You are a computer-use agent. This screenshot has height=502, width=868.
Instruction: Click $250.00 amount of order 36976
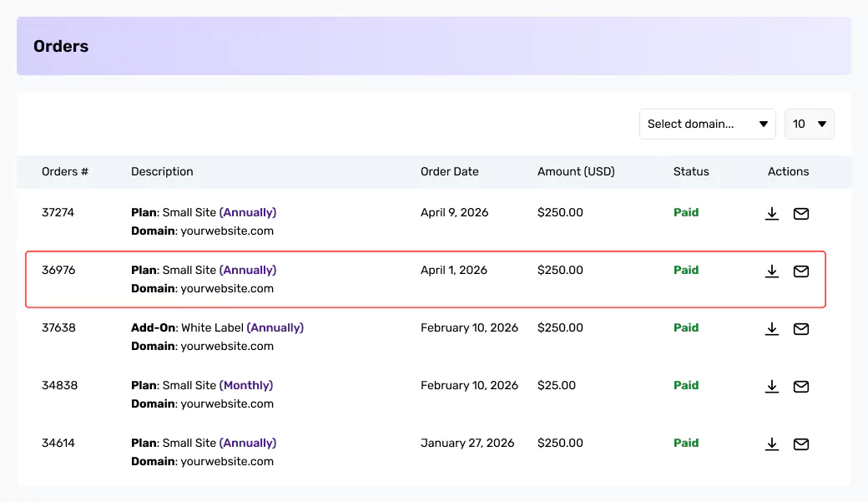click(x=560, y=271)
